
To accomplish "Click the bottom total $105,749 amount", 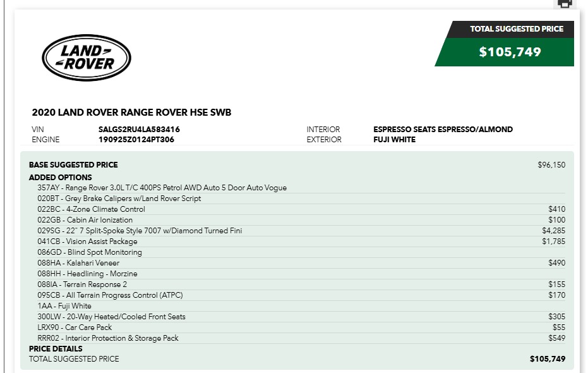I will tap(547, 359).
